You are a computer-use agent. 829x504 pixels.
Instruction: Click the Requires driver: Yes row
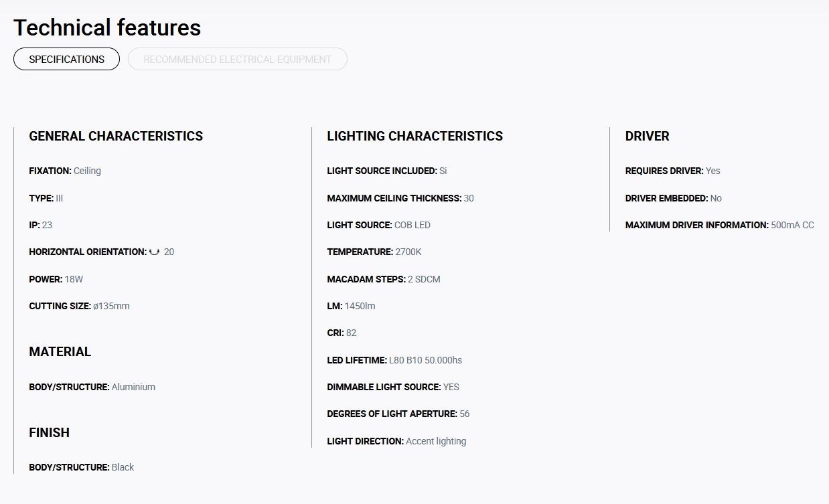click(672, 171)
